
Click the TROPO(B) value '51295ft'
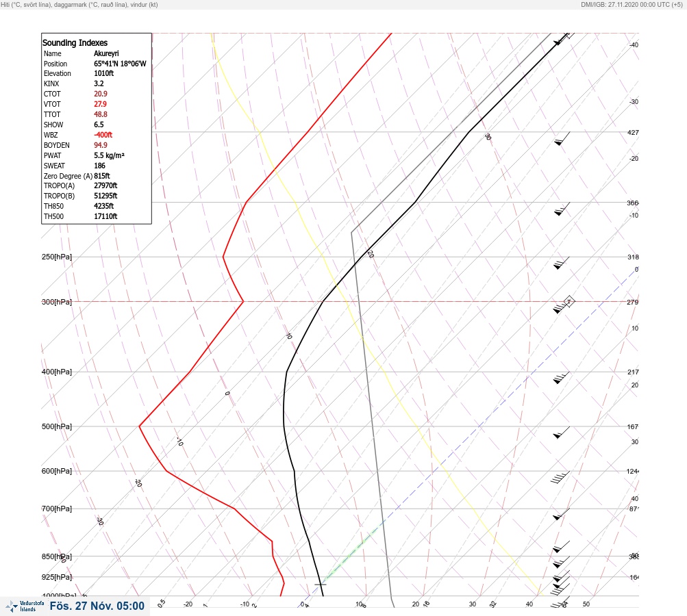click(105, 196)
